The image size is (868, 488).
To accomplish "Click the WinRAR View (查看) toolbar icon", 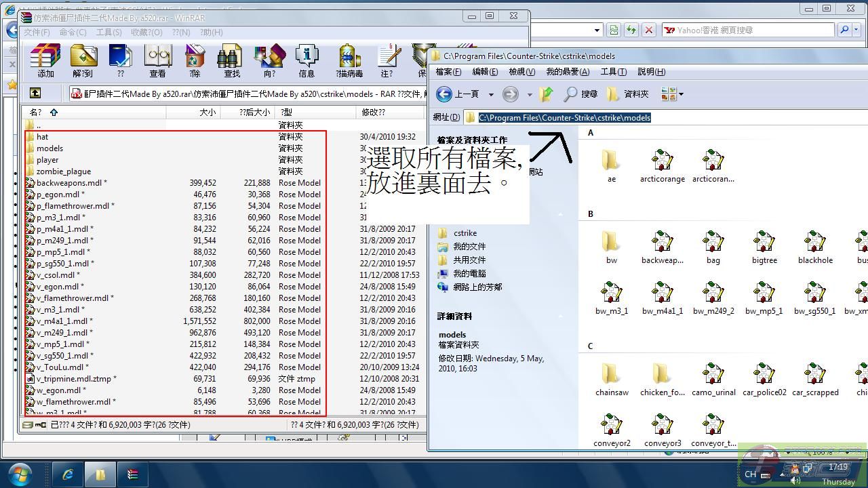I will (x=157, y=61).
